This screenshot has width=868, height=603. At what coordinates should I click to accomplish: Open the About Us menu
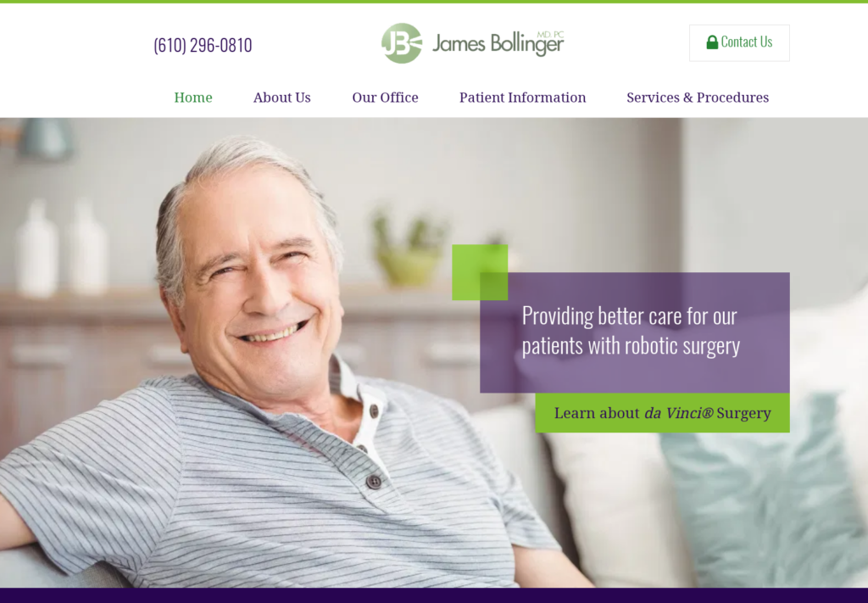pos(281,98)
